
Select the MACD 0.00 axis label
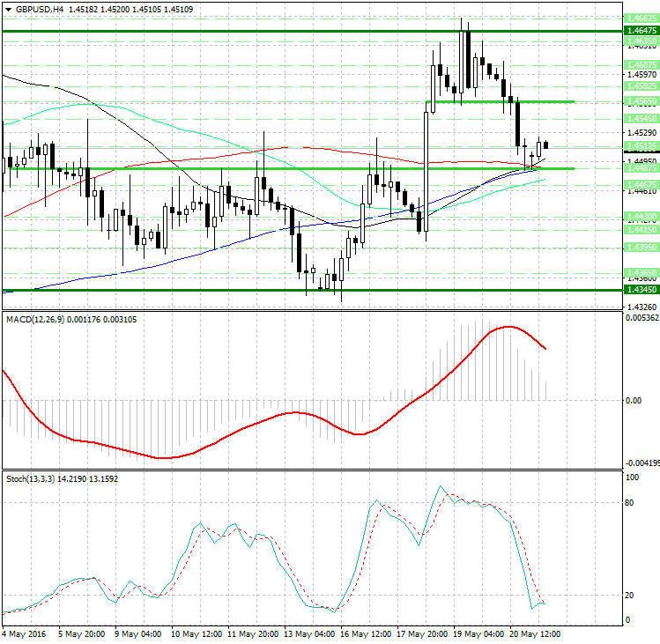pos(633,400)
